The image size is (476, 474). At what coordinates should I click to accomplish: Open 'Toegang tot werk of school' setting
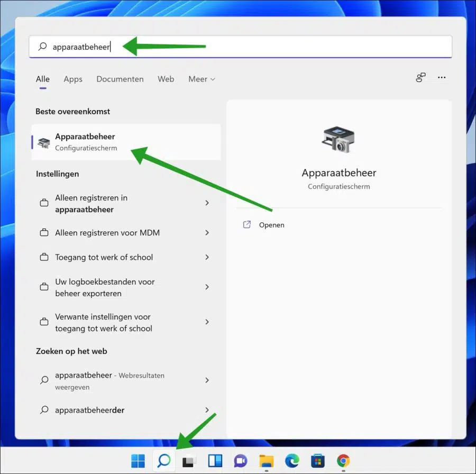click(x=126, y=257)
